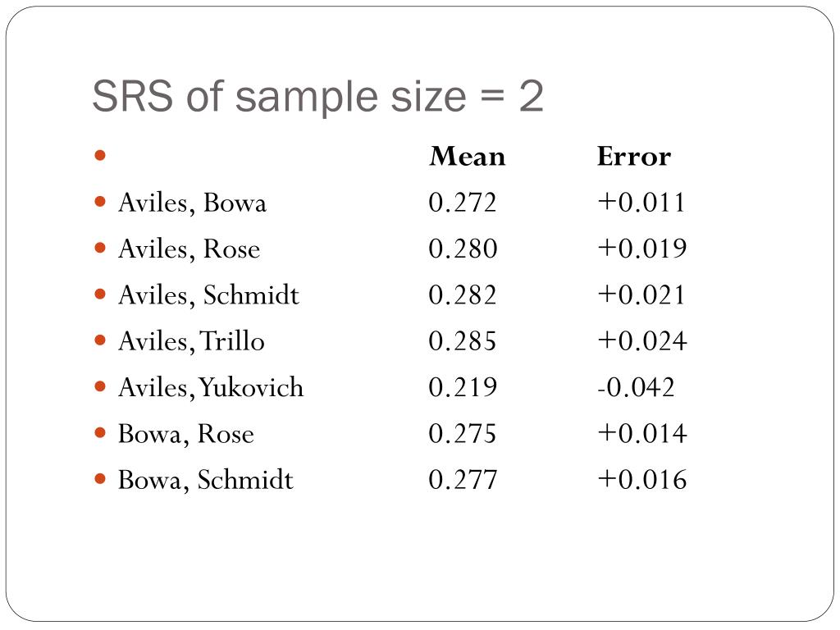Click the error value +0.016

pyautogui.click(x=642, y=480)
